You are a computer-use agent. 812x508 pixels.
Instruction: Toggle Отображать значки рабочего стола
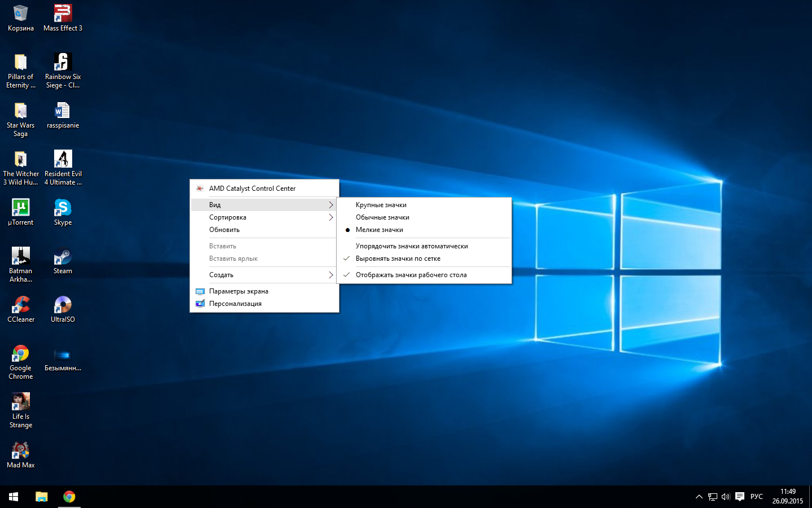(x=424, y=275)
